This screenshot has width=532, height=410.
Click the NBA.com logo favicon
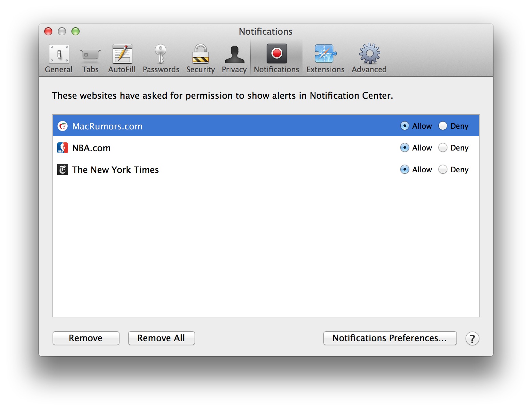[x=63, y=148]
